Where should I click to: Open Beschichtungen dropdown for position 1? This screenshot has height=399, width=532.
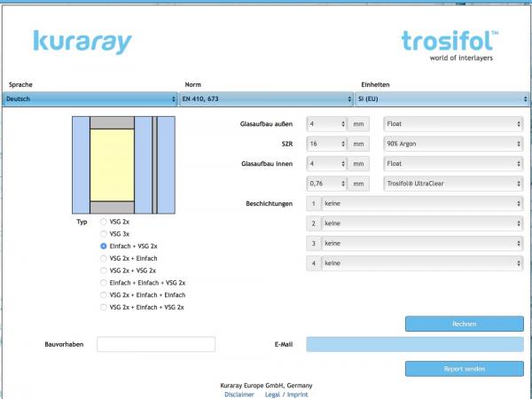422,204
